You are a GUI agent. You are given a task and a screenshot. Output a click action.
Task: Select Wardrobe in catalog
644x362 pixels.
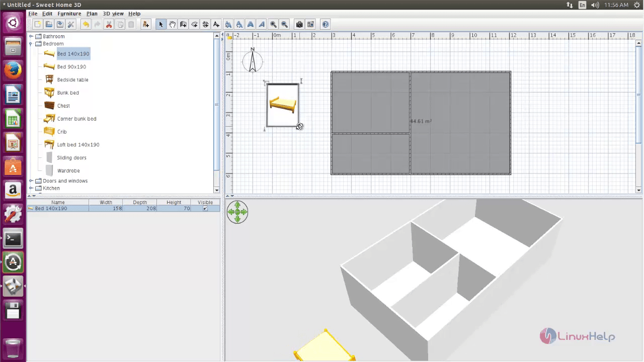(68, 171)
